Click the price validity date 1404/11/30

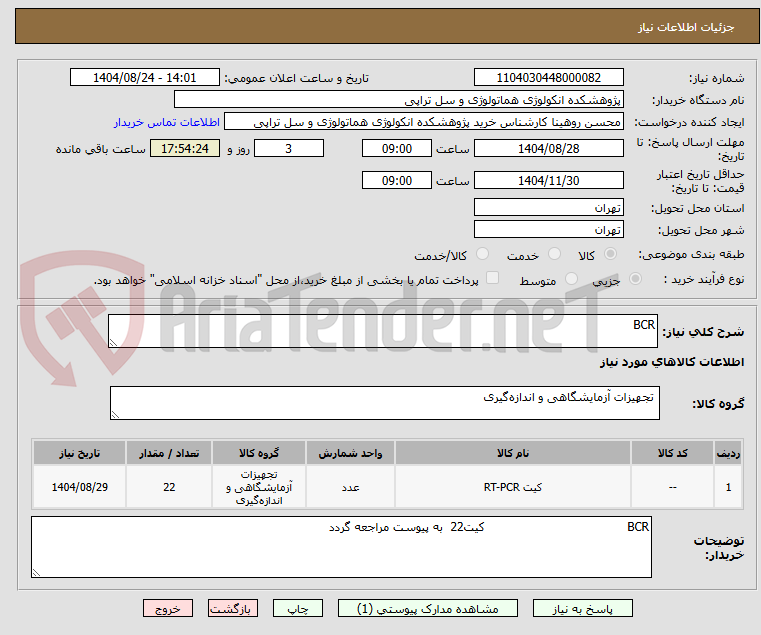coord(548,180)
